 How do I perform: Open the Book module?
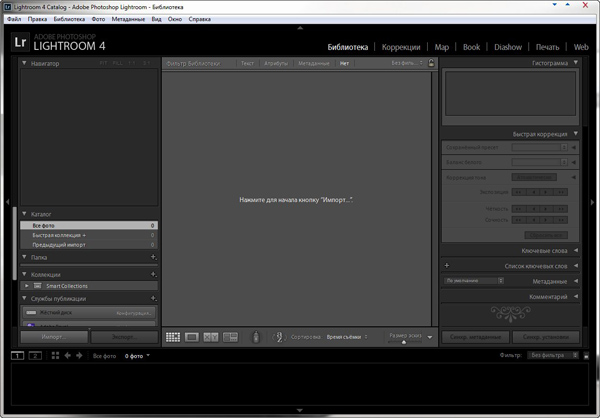[471, 47]
